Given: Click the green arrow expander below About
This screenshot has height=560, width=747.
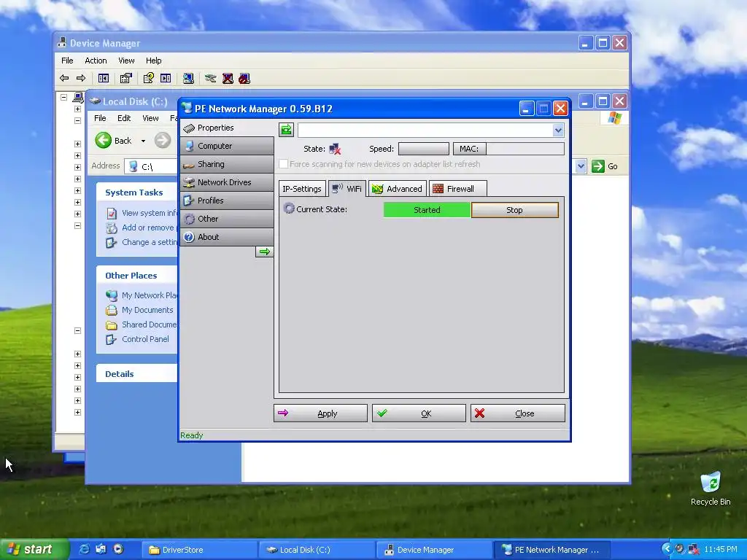Looking at the screenshot, I should pyautogui.click(x=264, y=252).
